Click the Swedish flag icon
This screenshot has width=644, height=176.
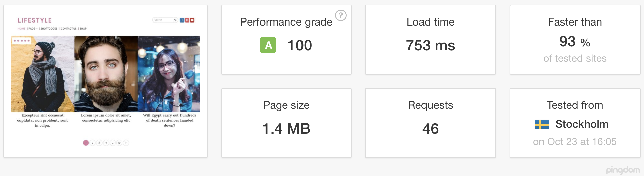coord(541,124)
